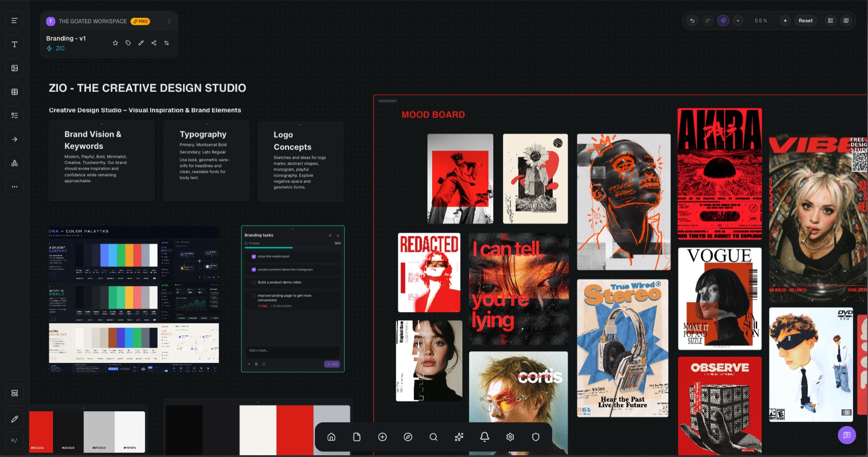The width and height of the screenshot is (868, 457).
Task: Open search in bottom dock
Action: tap(434, 437)
